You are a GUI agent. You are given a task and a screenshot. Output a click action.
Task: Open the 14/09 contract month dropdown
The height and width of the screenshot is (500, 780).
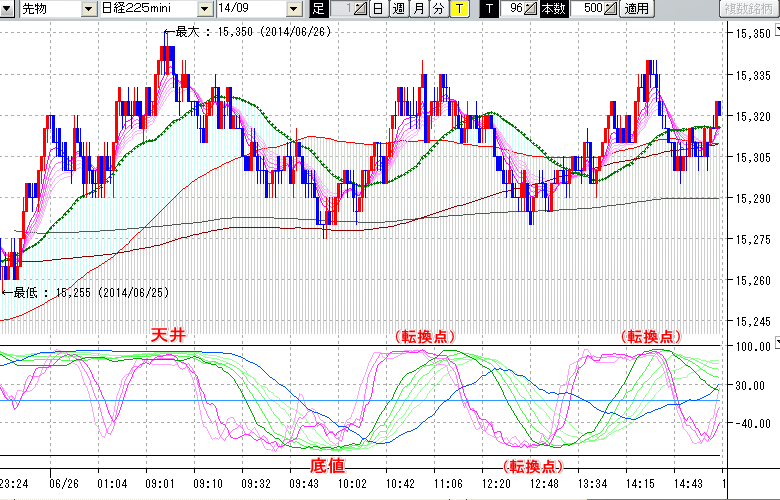pyautogui.click(x=292, y=9)
